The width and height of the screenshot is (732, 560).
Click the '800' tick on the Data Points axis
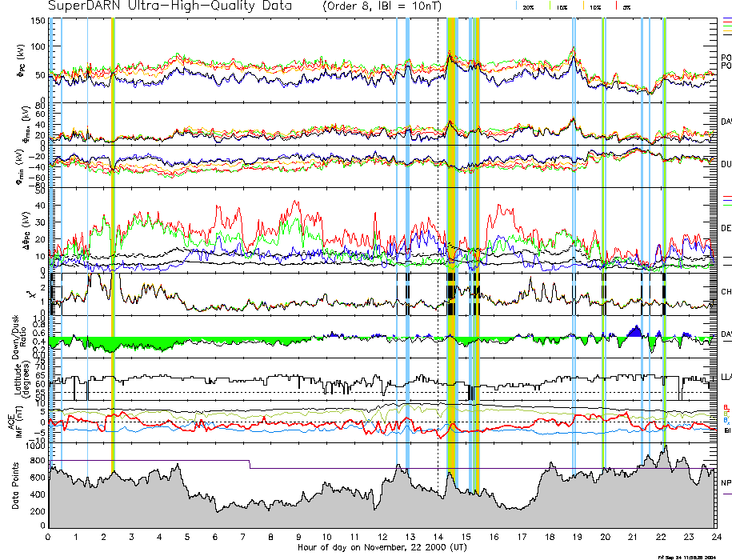coord(38,461)
